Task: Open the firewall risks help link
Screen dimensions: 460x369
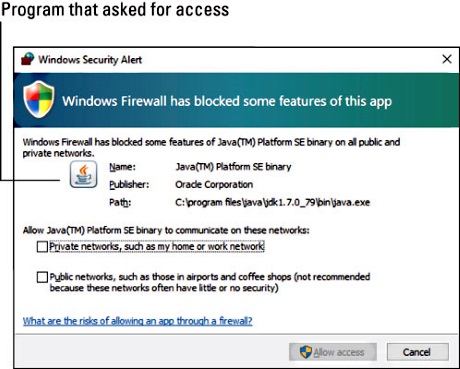Action: [138, 321]
